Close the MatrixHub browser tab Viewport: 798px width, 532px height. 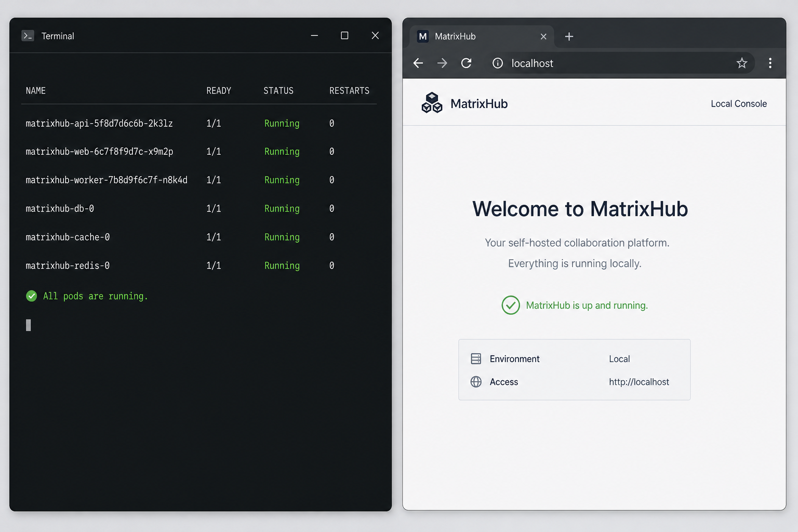(x=543, y=36)
